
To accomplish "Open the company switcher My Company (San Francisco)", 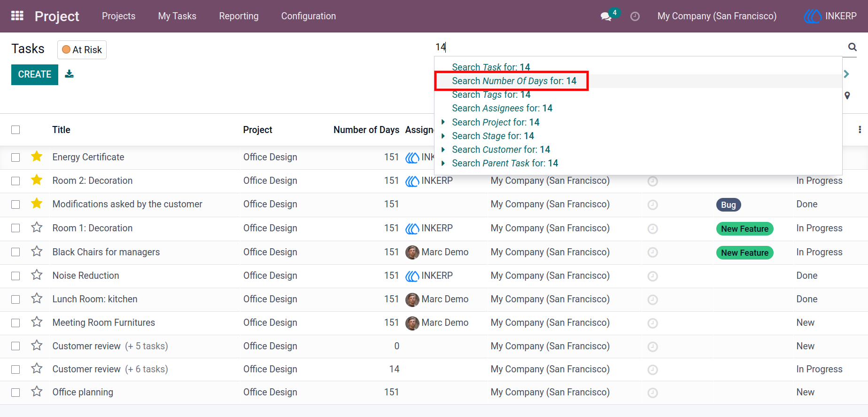I will (717, 16).
